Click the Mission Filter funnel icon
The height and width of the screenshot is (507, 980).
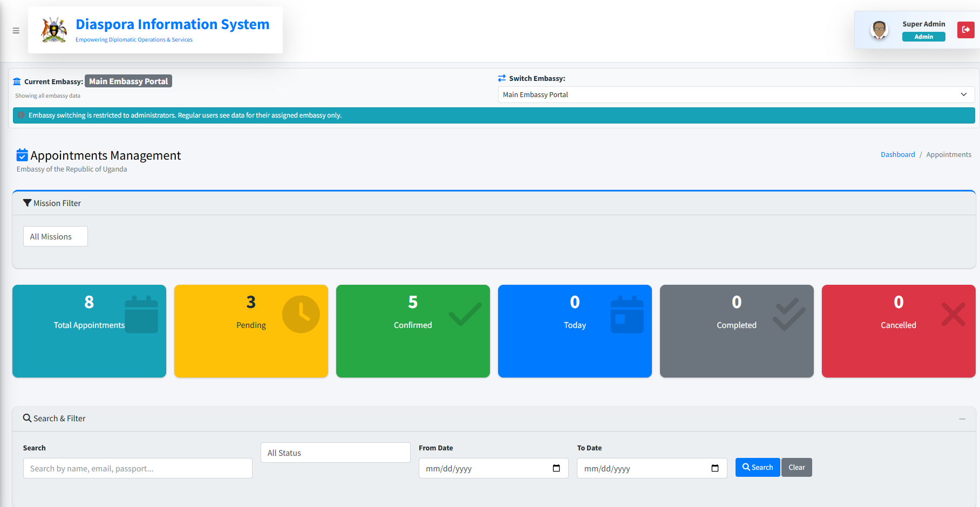[x=27, y=203]
